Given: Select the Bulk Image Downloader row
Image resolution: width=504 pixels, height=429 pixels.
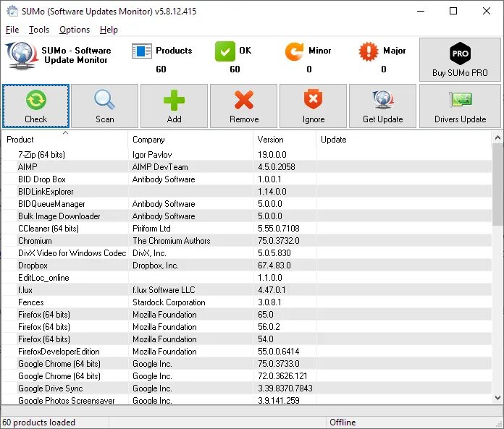Looking at the screenshot, I should coord(247,216).
